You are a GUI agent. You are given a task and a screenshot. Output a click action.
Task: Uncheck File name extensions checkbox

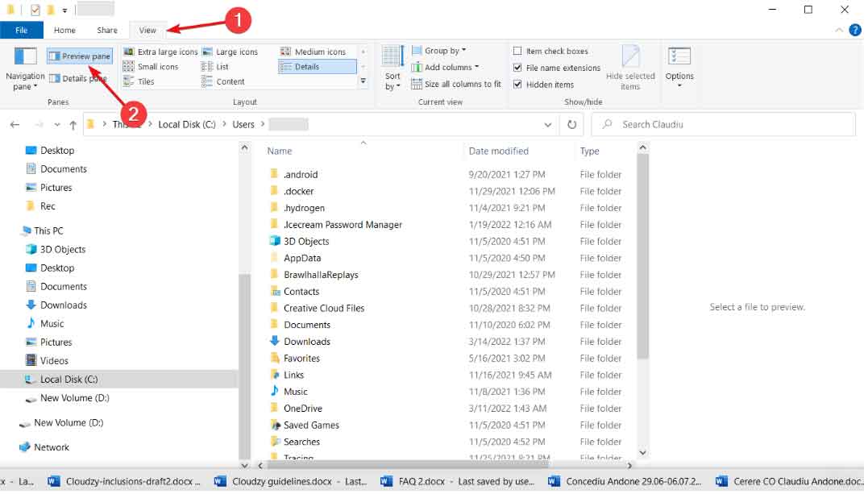point(517,68)
